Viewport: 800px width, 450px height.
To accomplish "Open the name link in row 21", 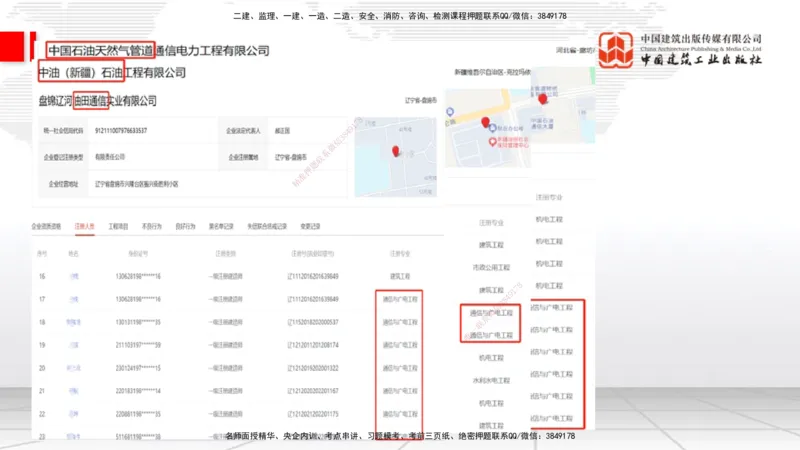I will (74, 391).
